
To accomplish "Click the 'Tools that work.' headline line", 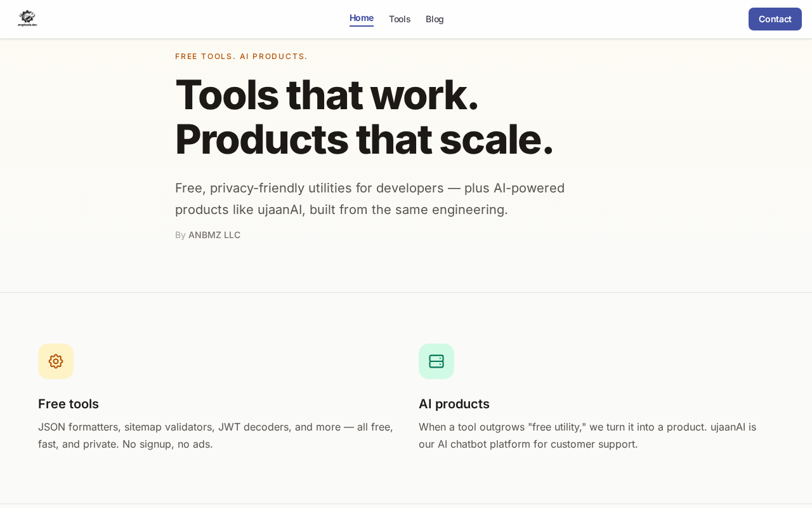I will click(x=327, y=95).
